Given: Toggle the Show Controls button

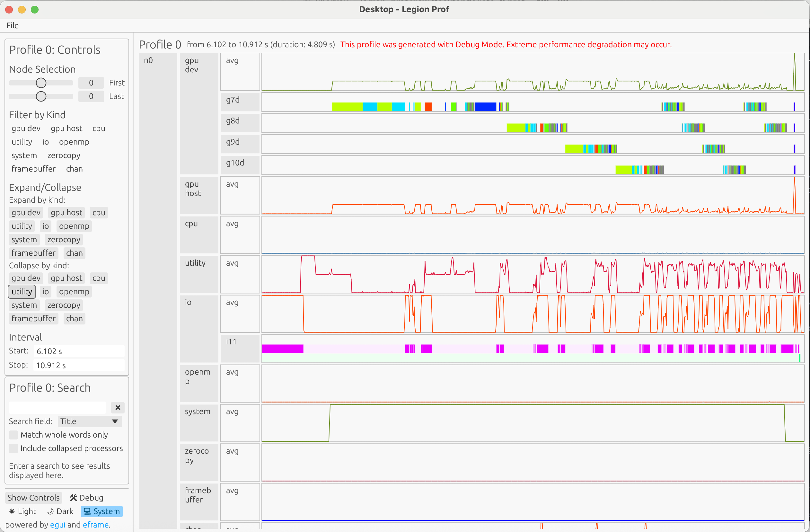Looking at the screenshot, I should pyautogui.click(x=33, y=498).
